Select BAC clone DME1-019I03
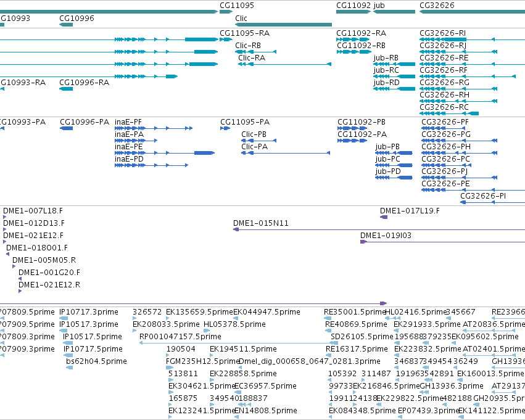 point(386,236)
